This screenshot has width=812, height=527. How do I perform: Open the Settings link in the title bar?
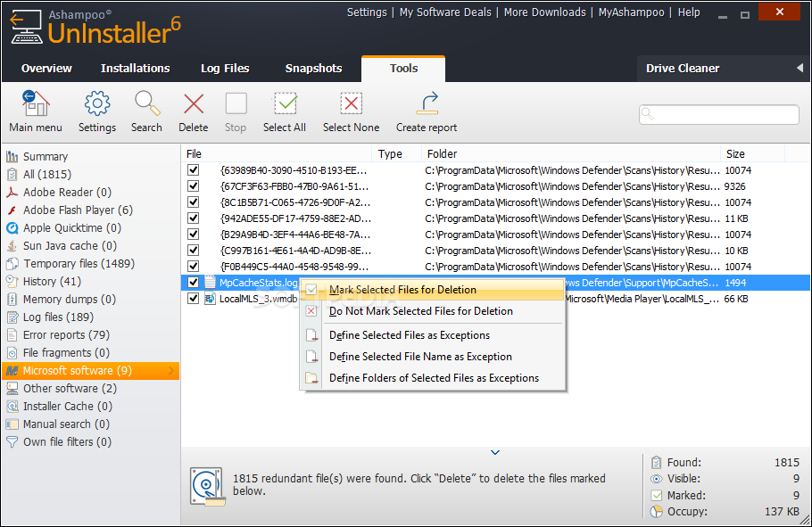[x=367, y=12]
